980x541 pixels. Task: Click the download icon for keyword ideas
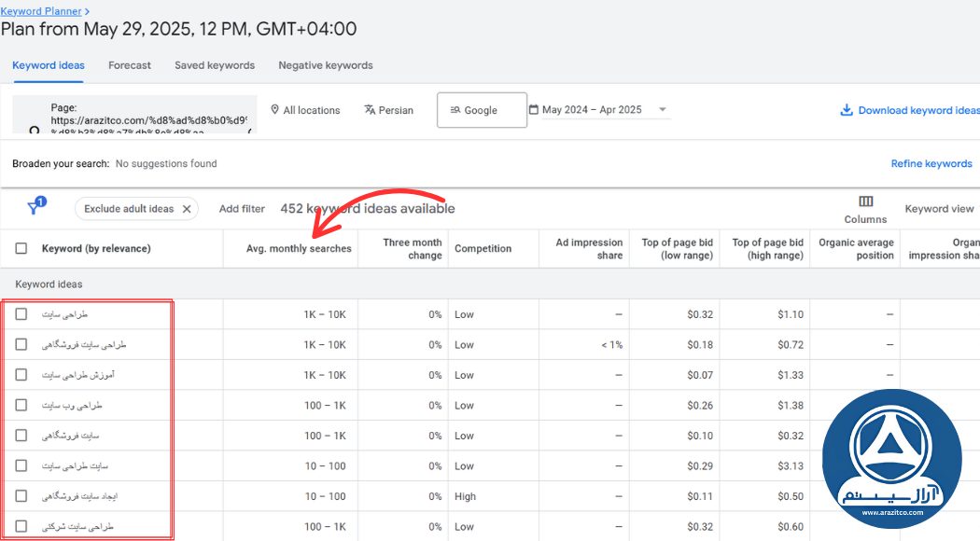coord(847,110)
